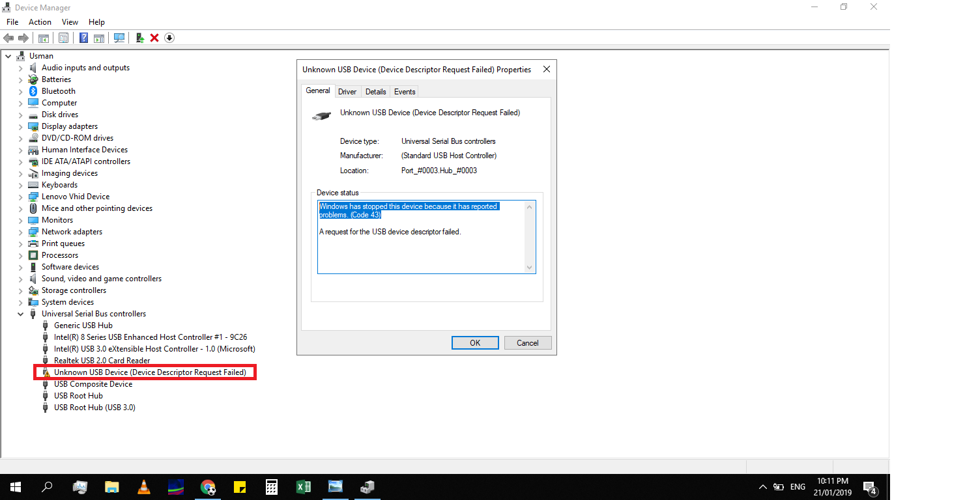Switch to the Details tab
Screen dimensions: 980x500
tap(376, 92)
